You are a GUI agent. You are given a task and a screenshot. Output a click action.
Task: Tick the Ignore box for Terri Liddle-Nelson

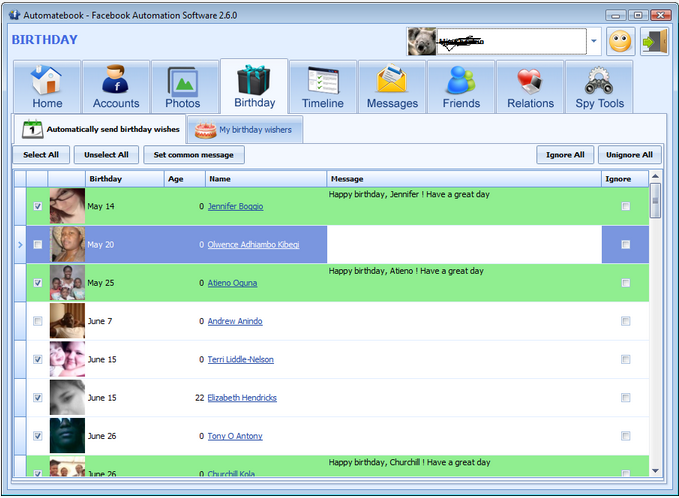pos(625,359)
